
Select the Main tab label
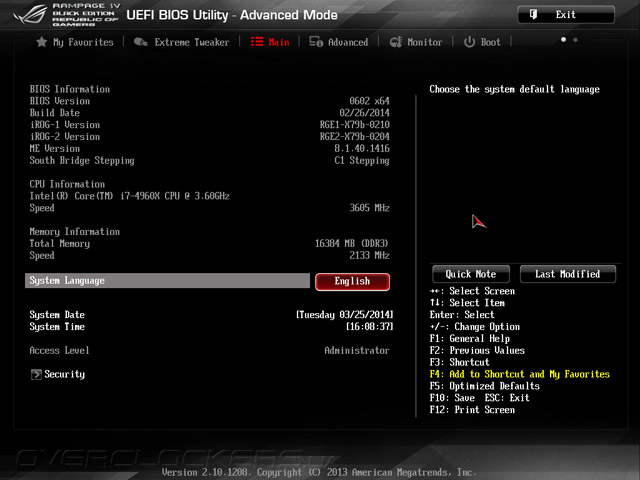[x=279, y=42]
